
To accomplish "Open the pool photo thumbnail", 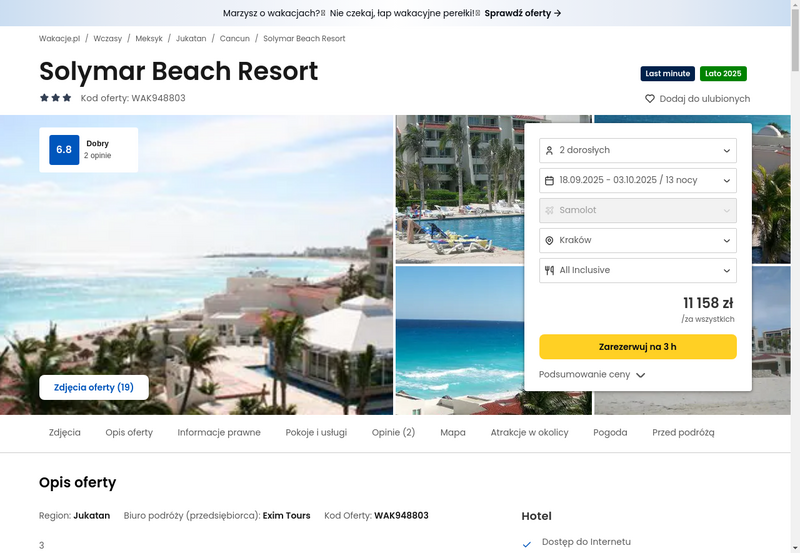I will (x=460, y=189).
